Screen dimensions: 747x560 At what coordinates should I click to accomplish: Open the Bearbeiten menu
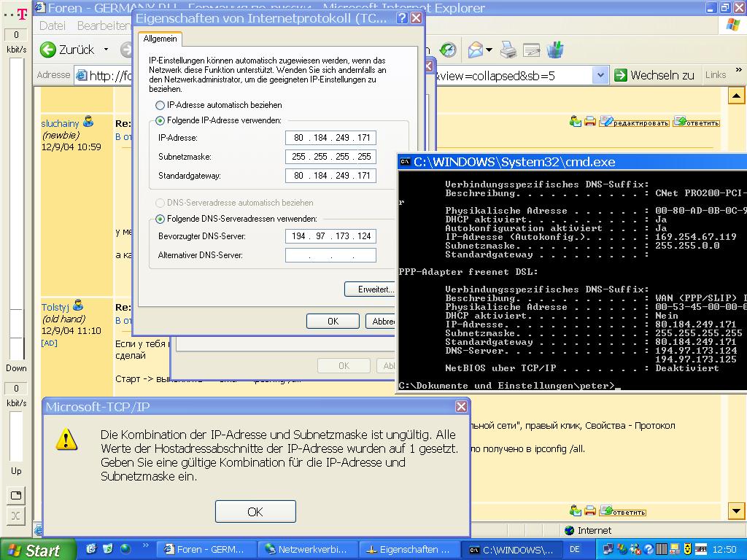(104, 26)
